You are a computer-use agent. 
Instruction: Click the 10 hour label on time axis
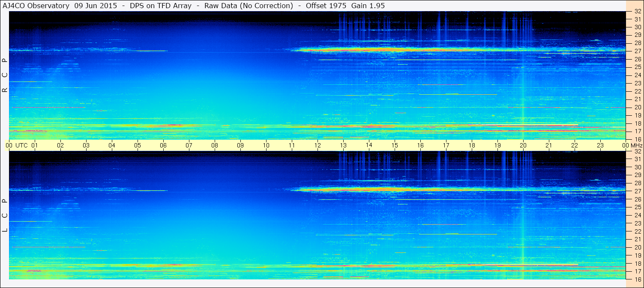point(266,145)
